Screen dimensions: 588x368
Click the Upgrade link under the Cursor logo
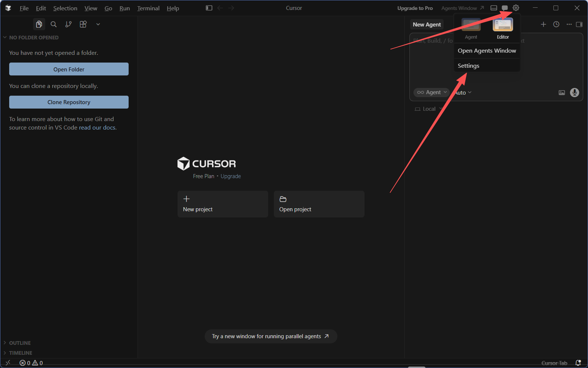point(231,176)
